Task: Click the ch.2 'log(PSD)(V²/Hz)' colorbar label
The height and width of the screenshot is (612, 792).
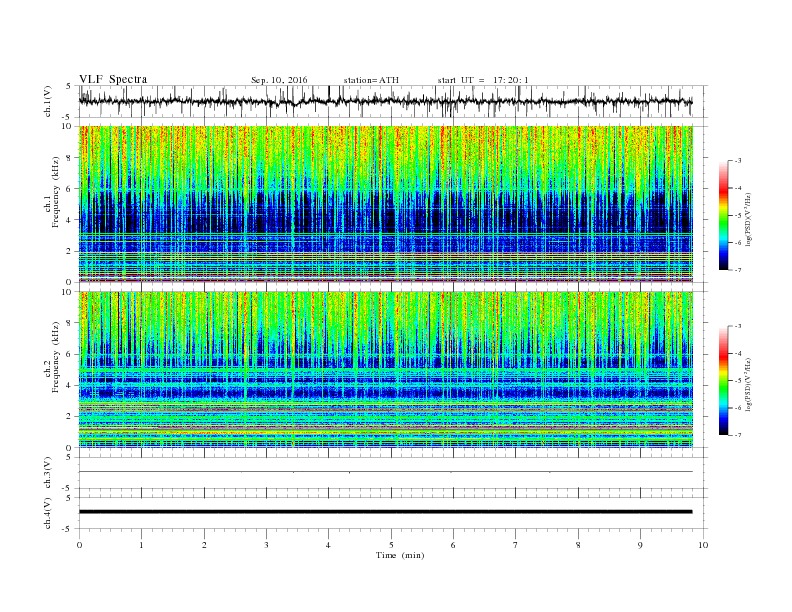Action: (749, 385)
